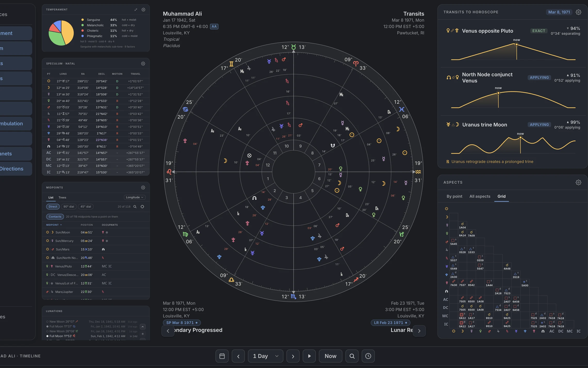Click now marker on Venus opposite Pluto graph
This screenshot has width=588, height=368.
pyautogui.click(x=517, y=44)
